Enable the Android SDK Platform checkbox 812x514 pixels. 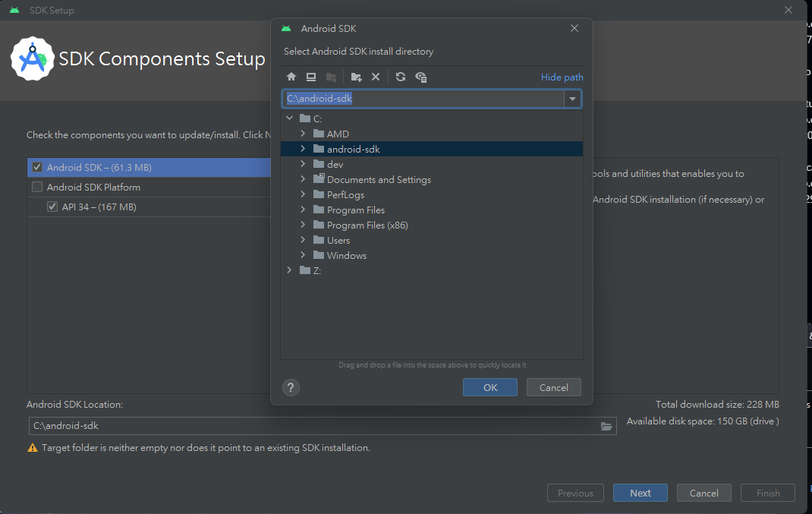click(37, 187)
